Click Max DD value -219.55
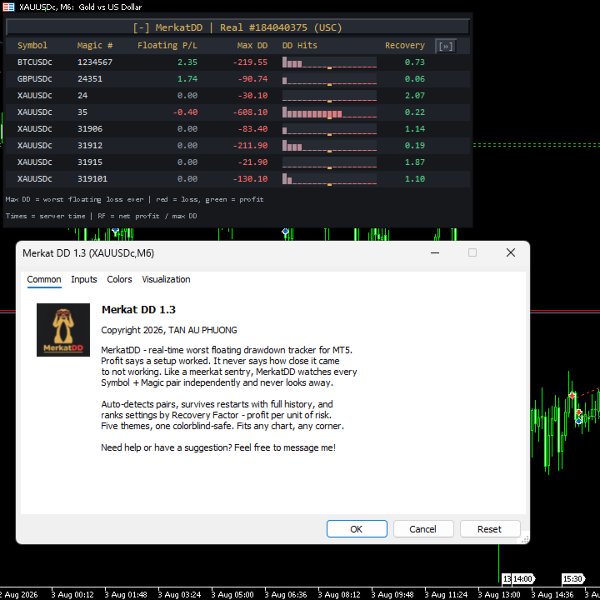Viewport: 600px width, 600px height. click(250, 62)
